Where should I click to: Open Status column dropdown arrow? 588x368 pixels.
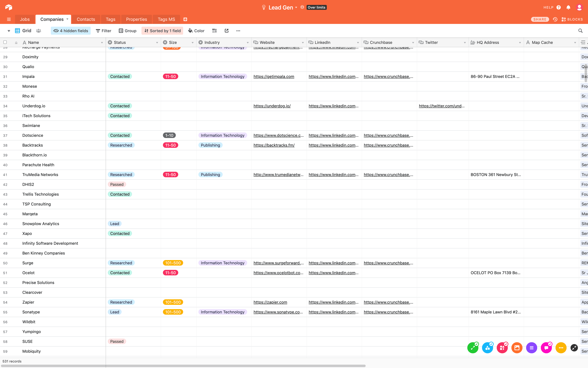[157, 43]
